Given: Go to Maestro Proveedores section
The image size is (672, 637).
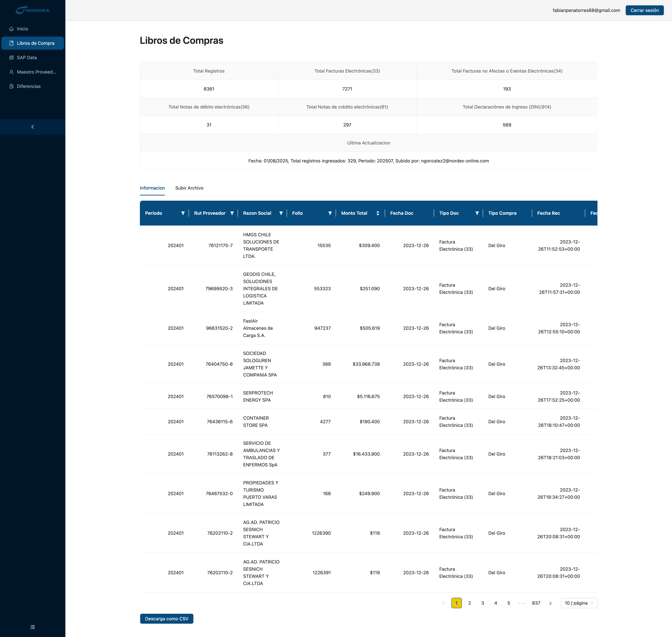Looking at the screenshot, I should [36, 72].
